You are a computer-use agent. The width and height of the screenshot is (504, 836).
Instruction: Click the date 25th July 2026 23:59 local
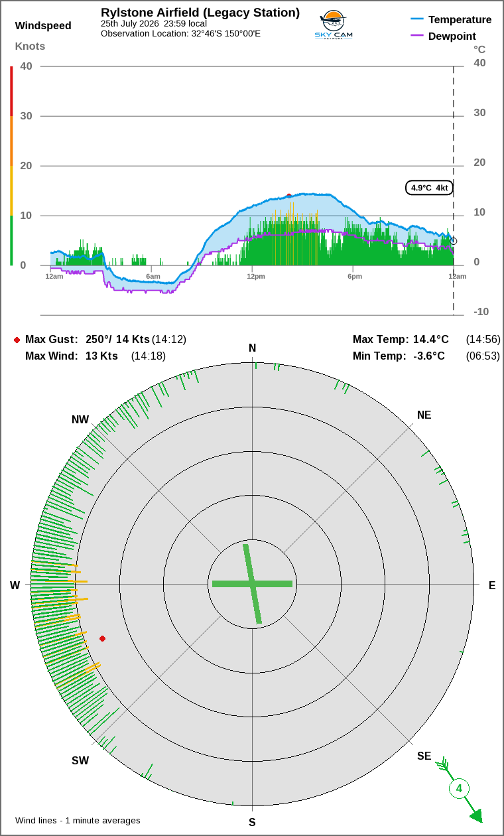tap(154, 23)
